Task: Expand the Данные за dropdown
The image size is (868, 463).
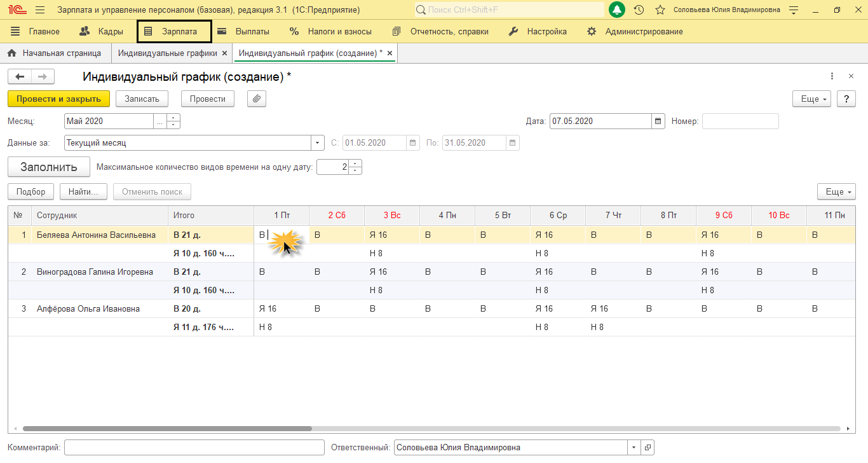Action: [318, 142]
